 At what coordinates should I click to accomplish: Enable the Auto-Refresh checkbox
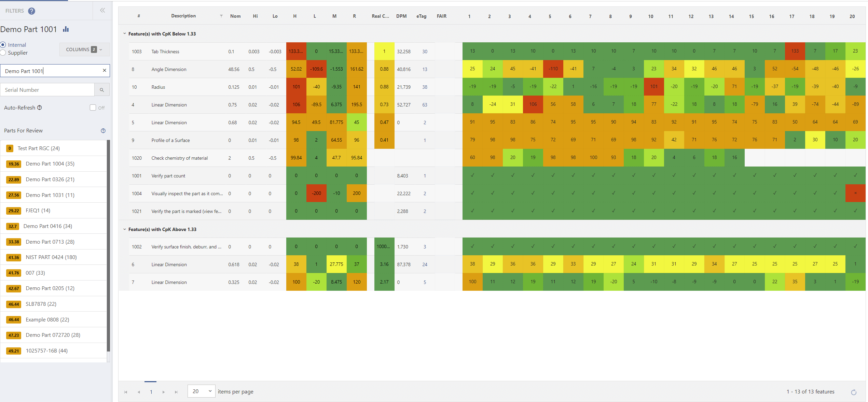coord(93,107)
